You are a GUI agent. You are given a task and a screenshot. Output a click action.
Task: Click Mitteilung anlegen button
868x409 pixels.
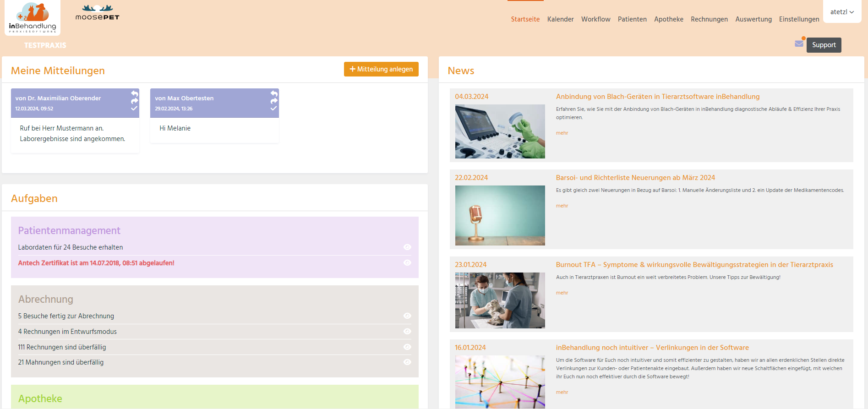click(x=381, y=69)
